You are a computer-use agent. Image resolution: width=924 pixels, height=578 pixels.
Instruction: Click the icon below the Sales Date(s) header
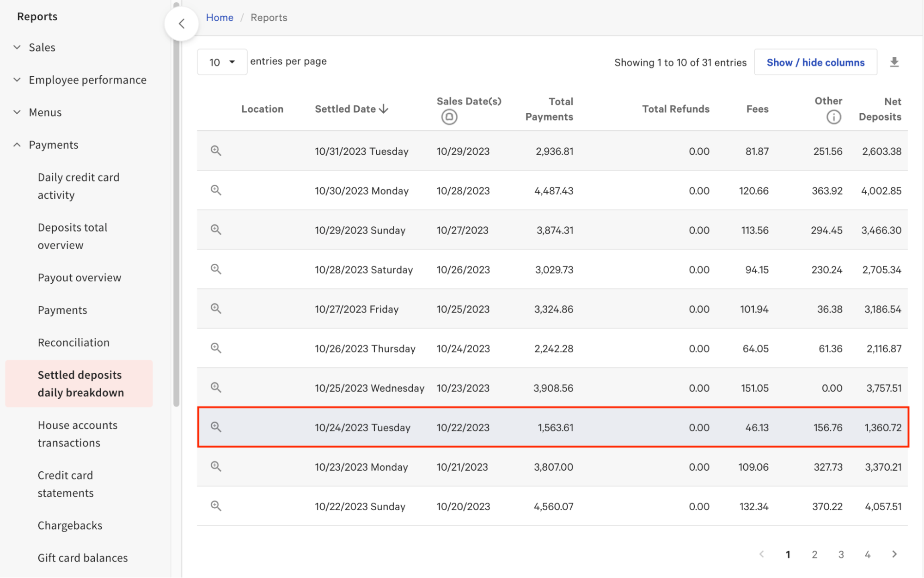[449, 117]
